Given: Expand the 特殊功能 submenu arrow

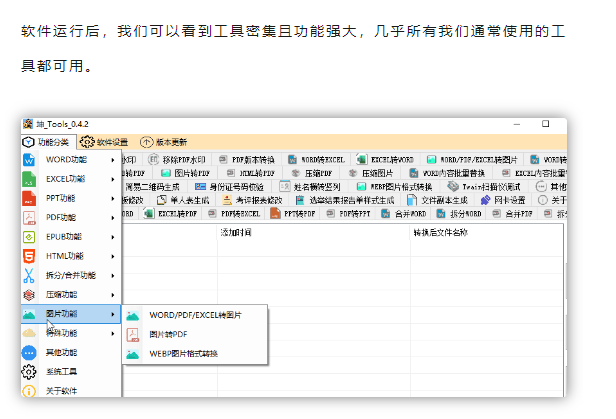Looking at the screenshot, I should coord(113,333).
